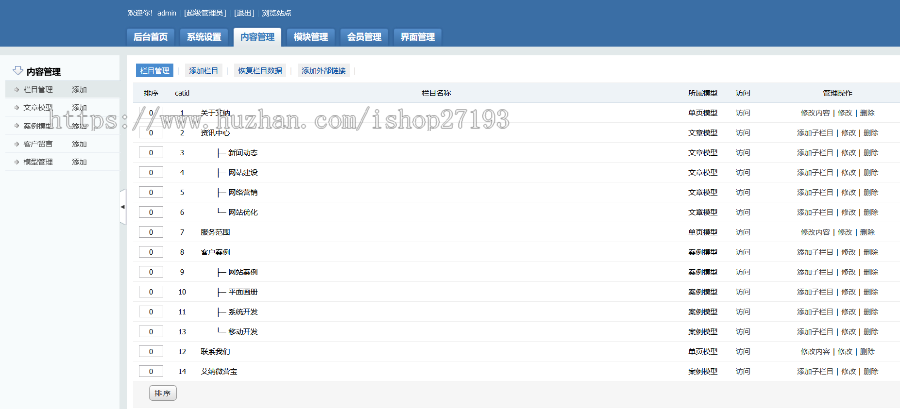Click the 资讯中心 column name
This screenshot has height=409, width=900.
coord(215,133)
